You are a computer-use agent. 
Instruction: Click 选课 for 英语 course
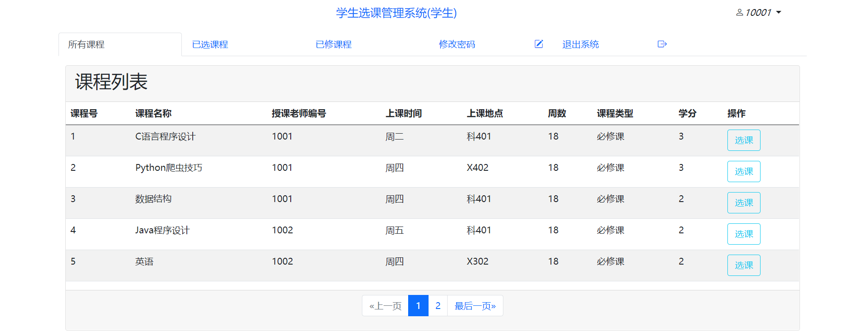(x=744, y=265)
